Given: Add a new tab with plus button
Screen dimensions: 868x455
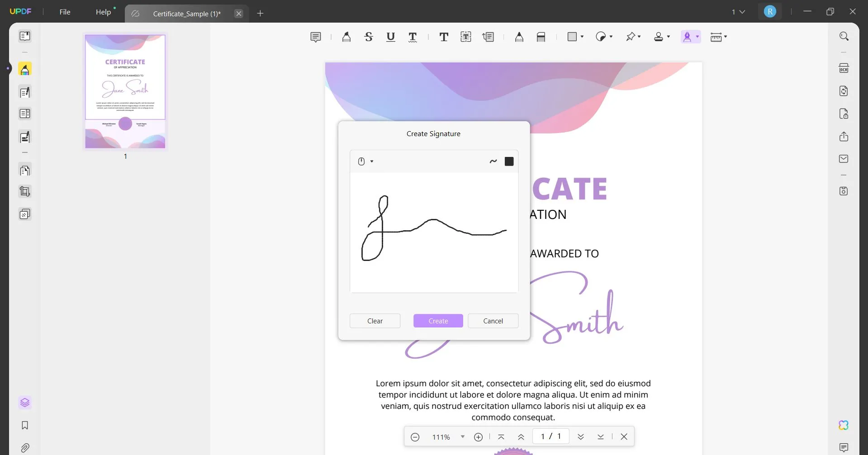Looking at the screenshot, I should tap(260, 14).
